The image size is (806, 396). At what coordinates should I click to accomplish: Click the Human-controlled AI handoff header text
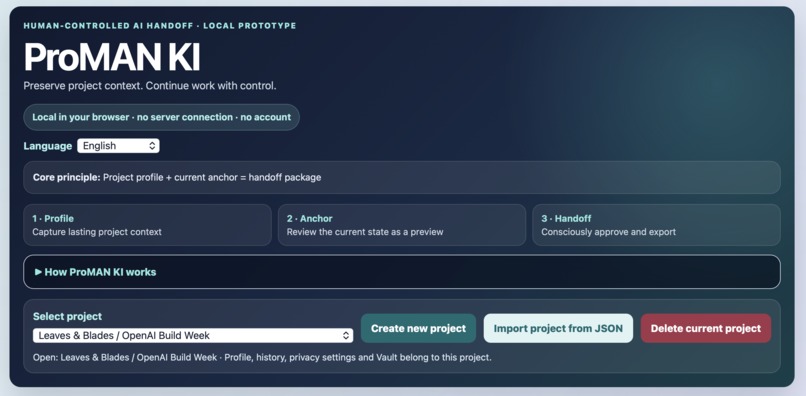pos(160,26)
